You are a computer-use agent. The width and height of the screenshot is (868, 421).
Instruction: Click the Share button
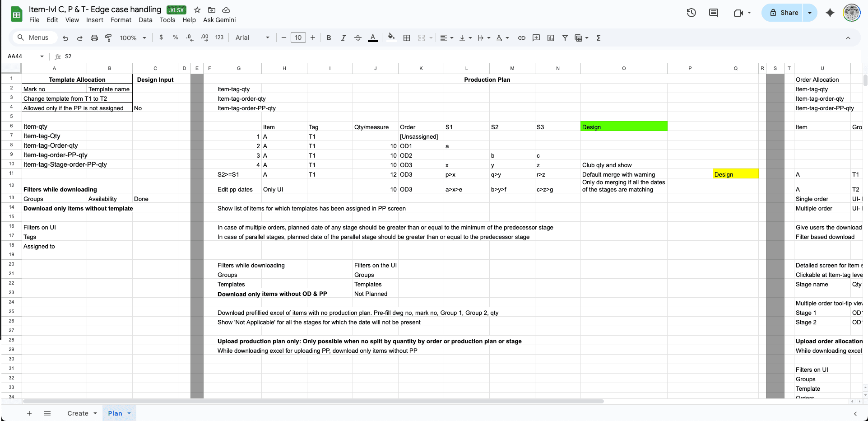pos(784,13)
